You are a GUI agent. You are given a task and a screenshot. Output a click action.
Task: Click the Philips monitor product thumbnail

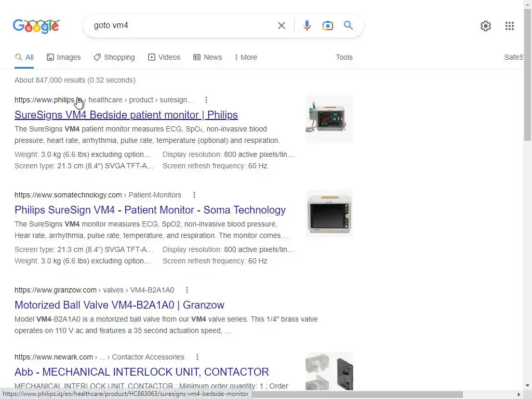pos(329,119)
